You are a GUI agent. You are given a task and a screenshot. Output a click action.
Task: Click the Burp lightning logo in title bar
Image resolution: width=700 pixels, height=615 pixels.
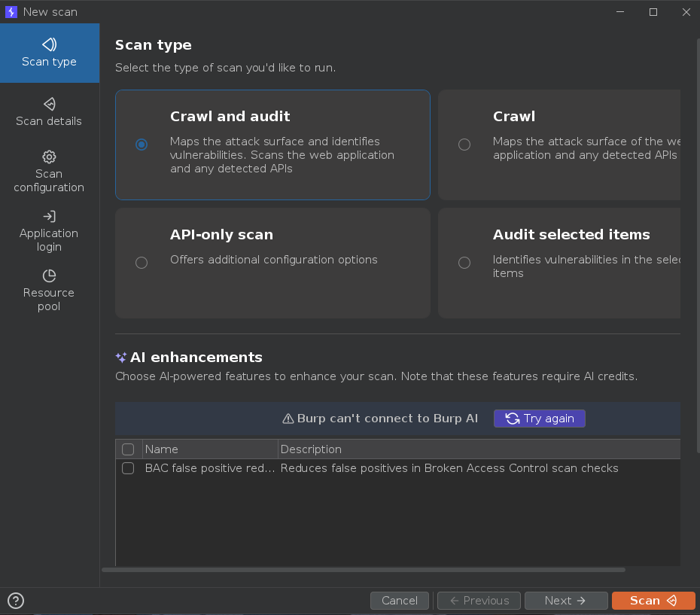(11, 11)
